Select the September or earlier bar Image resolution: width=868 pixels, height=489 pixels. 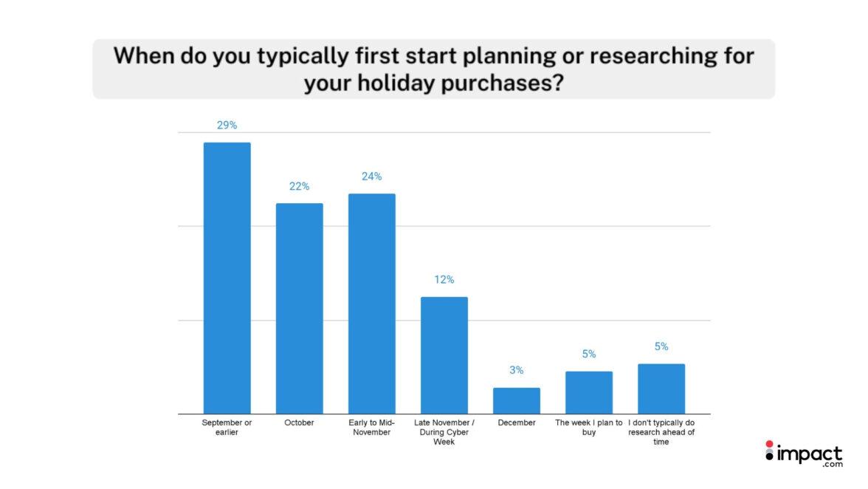click(x=227, y=278)
